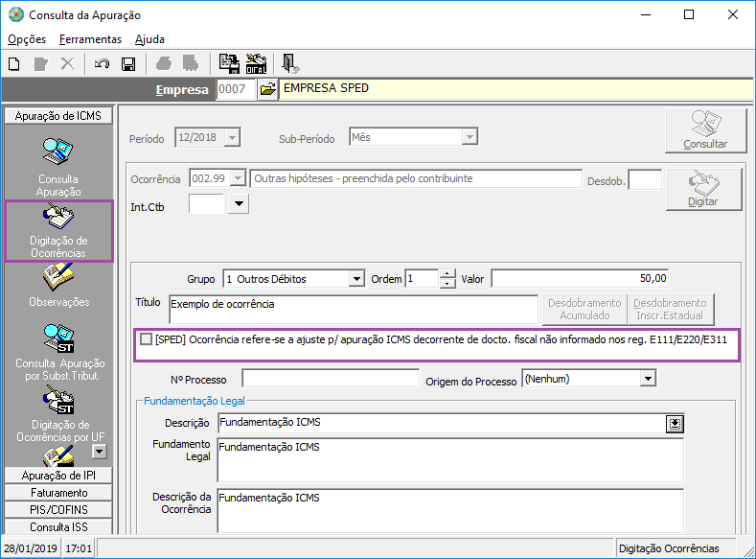Open the Empresa folder lookup icon
Image resolution: width=756 pixels, height=559 pixels.
pos(267,89)
